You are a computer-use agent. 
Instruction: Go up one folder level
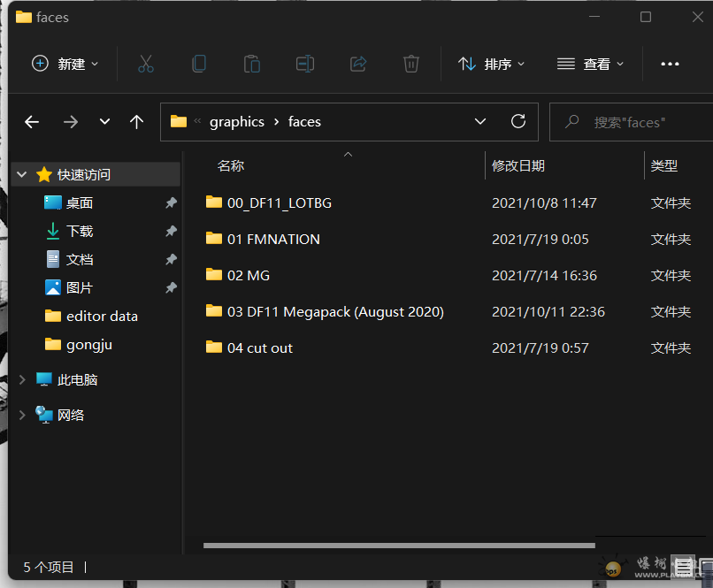pos(136,122)
